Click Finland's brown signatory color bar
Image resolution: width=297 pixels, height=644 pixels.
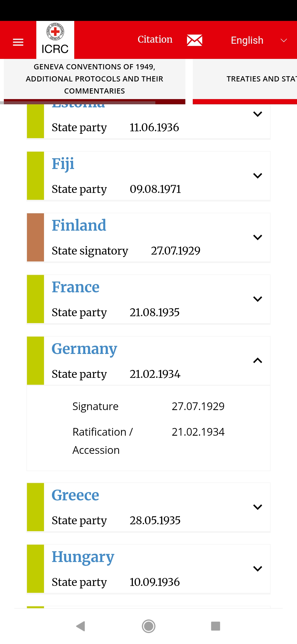click(x=35, y=237)
